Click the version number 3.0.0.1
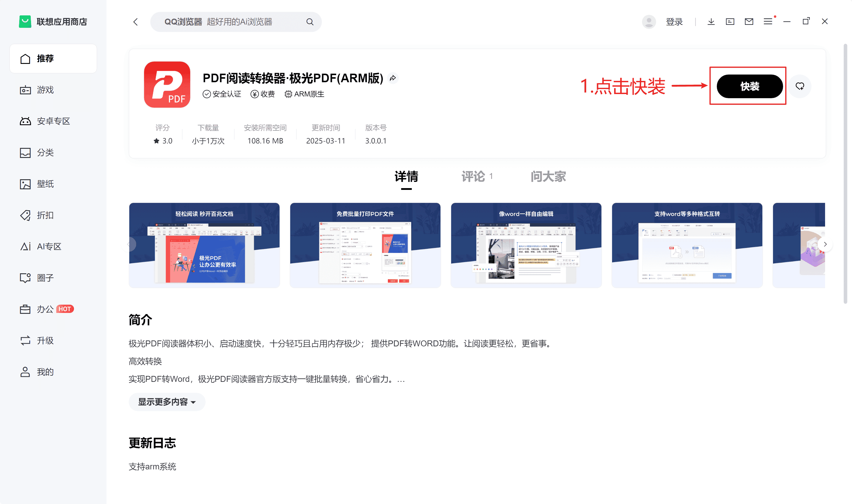Screen dimensions: 852x504 tap(376, 141)
